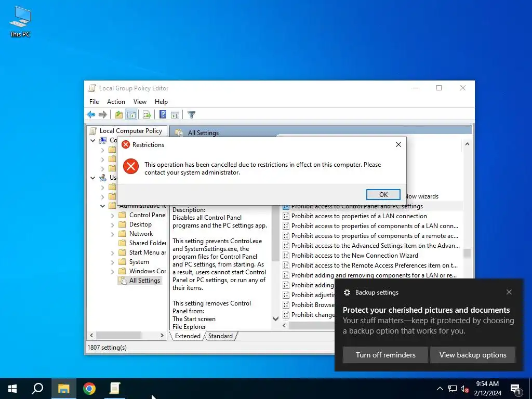Click scroll left arrow of settings list

284,325
